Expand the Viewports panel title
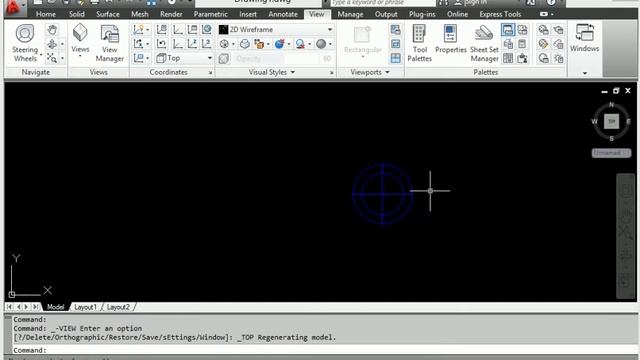The width and height of the screenshot is (640, 360). click(x=370, y=72)
